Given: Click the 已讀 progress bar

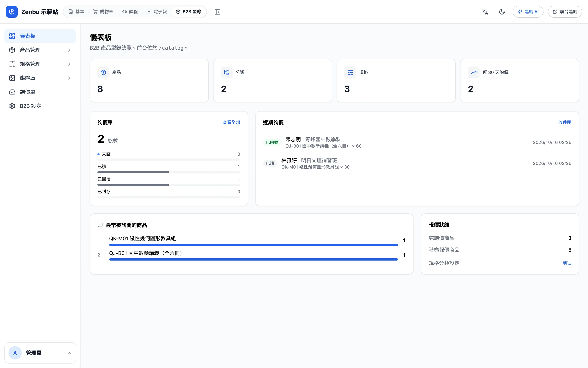Looking at the screenshot, I should point(169,172).
